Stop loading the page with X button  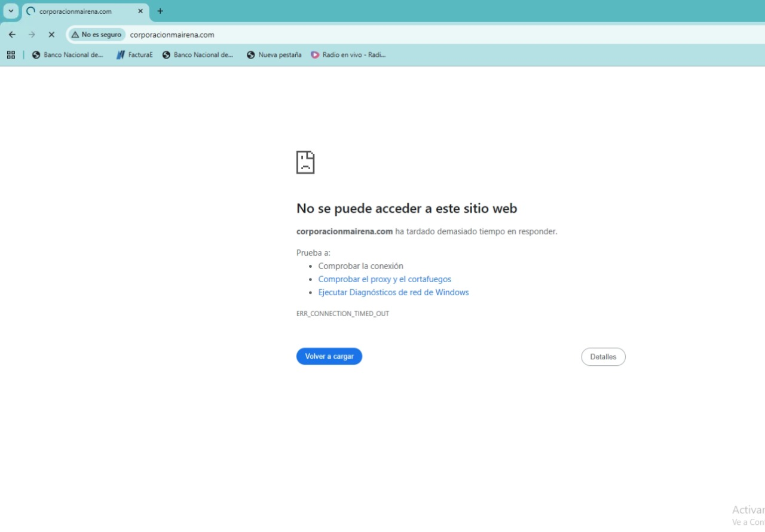click(x=51, y=35)
